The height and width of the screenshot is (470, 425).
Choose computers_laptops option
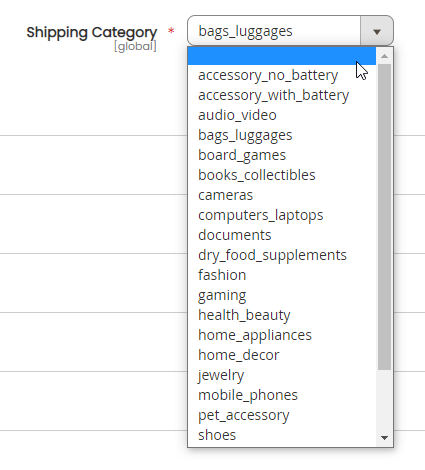coord(282,215)
